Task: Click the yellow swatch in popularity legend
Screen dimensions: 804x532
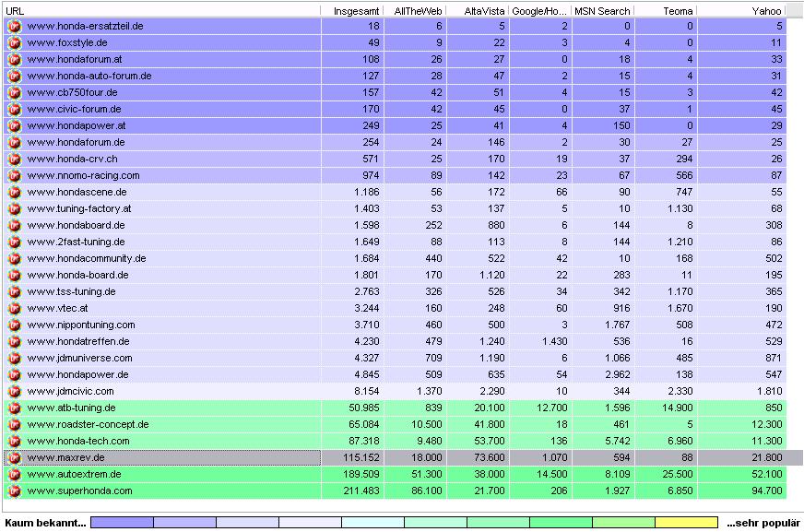Action: [x=686, y=523]
